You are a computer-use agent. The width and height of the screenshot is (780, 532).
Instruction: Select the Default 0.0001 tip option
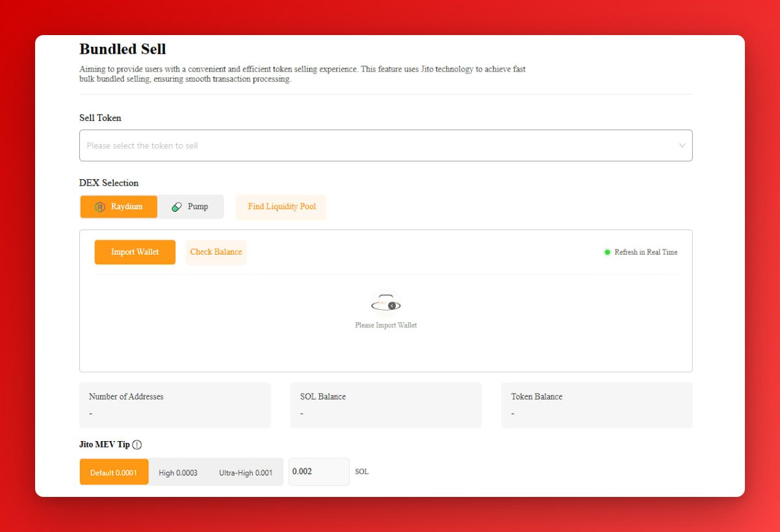click(x=114, y=472)
